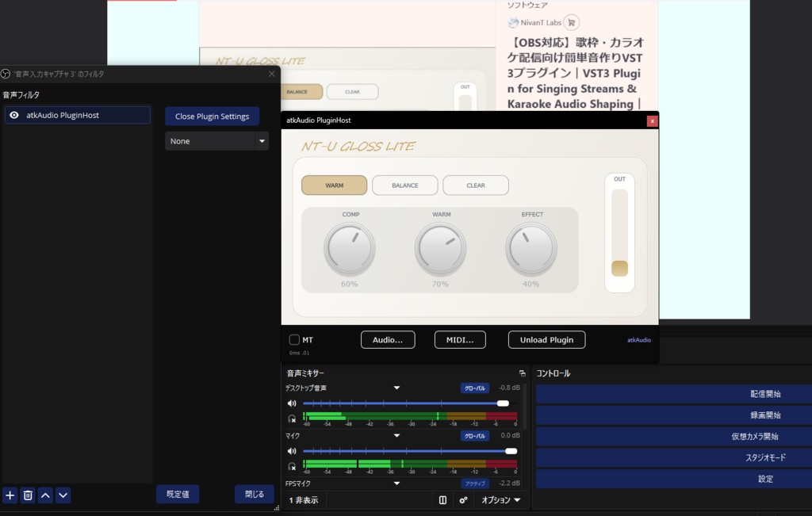Click デスクトップ音声 volume slider handle
The width and height of the screenshot is (812, 516).
click(503, 403)
